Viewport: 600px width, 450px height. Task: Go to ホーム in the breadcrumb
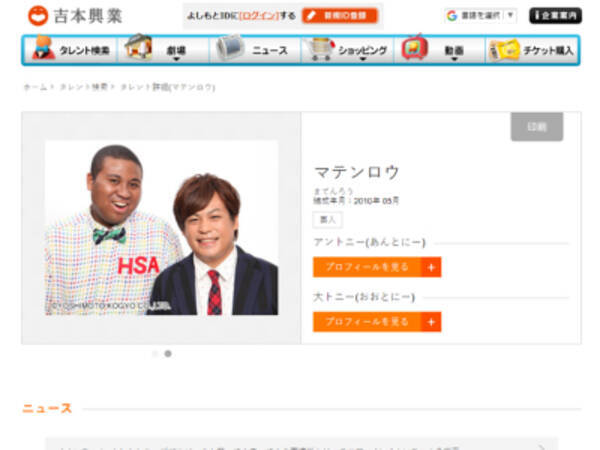[x=35, y=87]
